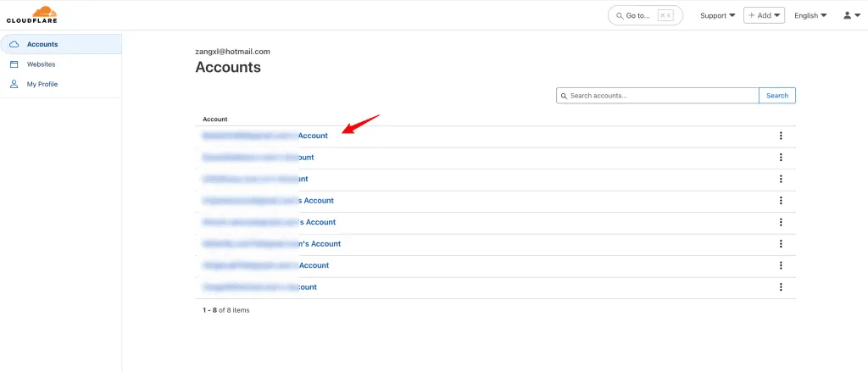868x372 pixels.
Task: Open the user profile icon menu
Action: pos(851,15)
